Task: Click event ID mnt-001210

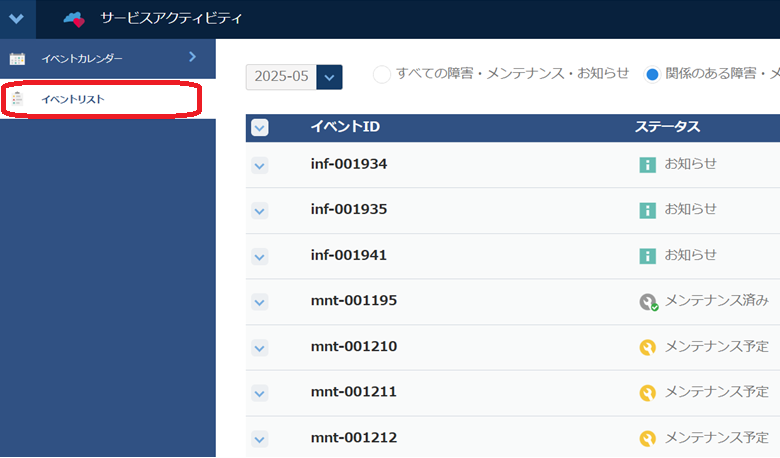Action: click(354, 346)
